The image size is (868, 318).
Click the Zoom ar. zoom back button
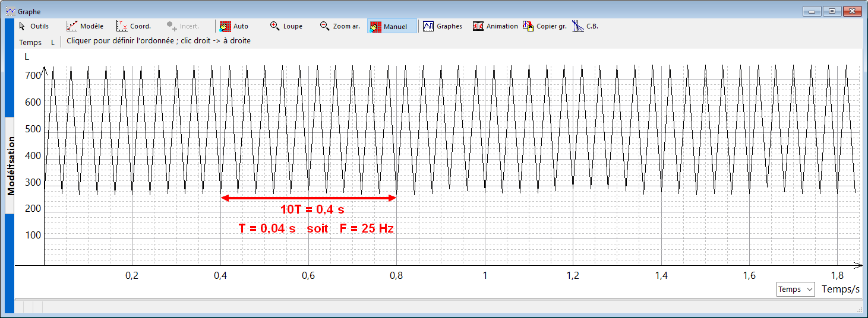pos(340,26)
